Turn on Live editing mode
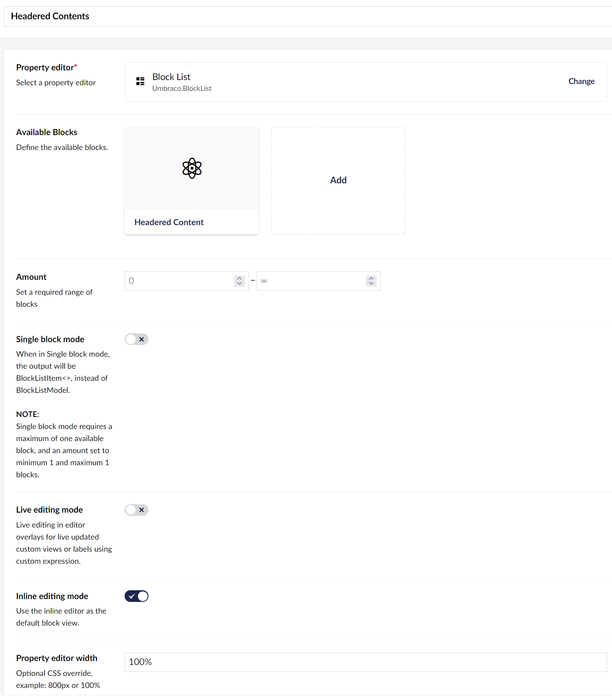612x700 pixels. click(x=136, y=510)
